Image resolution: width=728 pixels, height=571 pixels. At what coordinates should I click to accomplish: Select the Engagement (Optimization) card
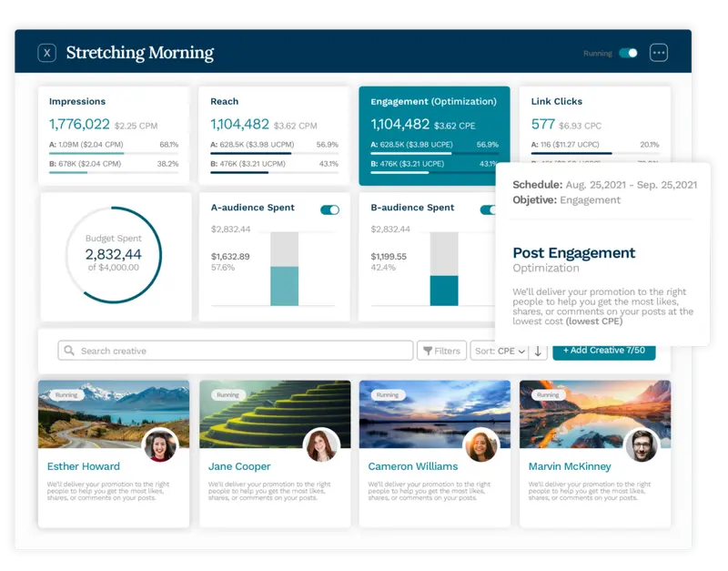point(434,135)
